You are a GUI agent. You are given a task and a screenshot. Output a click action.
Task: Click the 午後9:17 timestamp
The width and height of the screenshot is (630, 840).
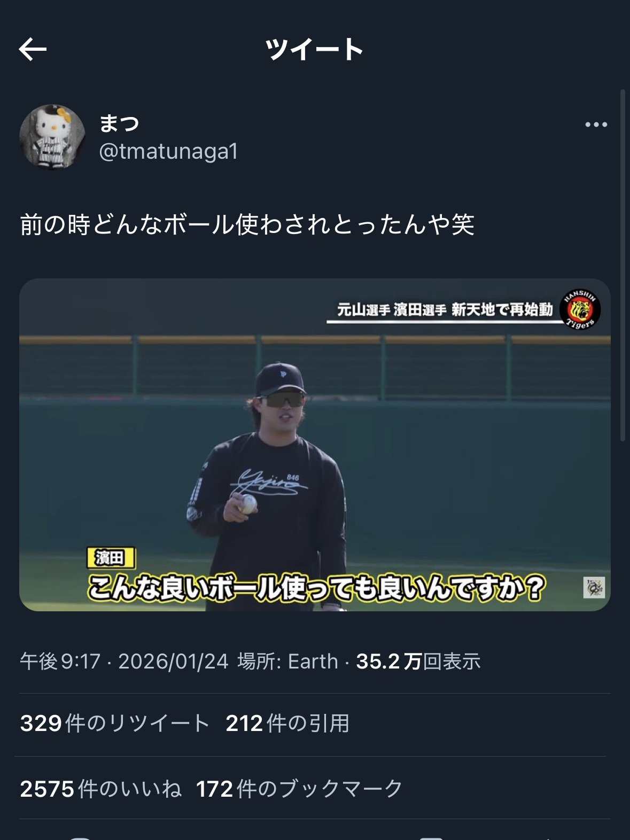(60, 662)
